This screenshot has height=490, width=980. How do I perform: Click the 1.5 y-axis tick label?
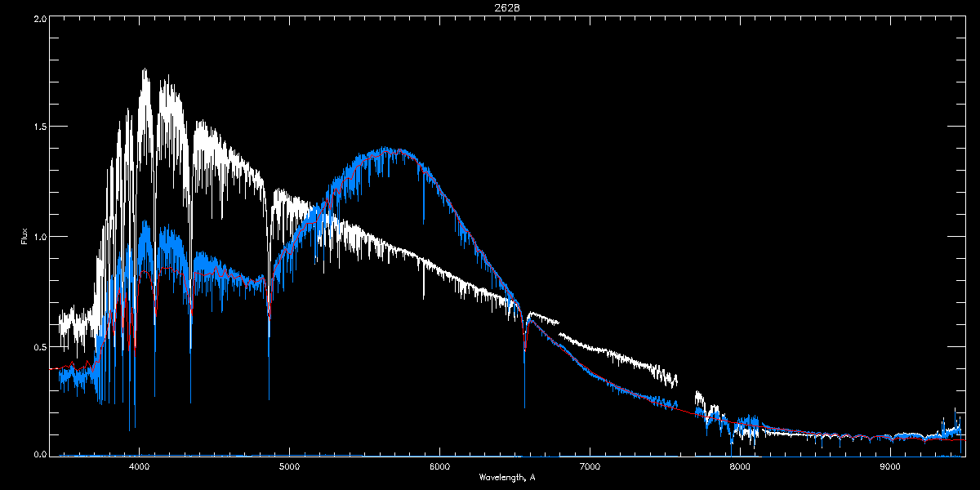(x=39, y=127)
